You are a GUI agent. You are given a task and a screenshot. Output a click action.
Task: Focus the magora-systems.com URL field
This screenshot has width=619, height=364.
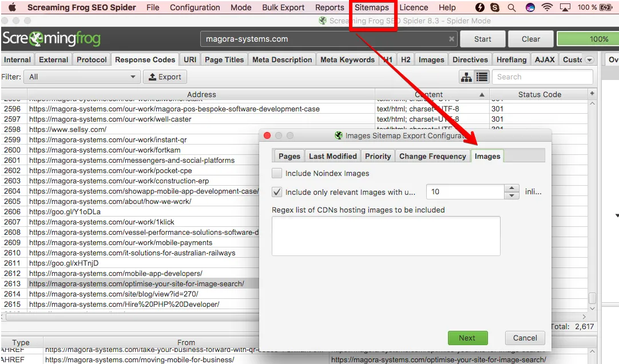(329, 39)
